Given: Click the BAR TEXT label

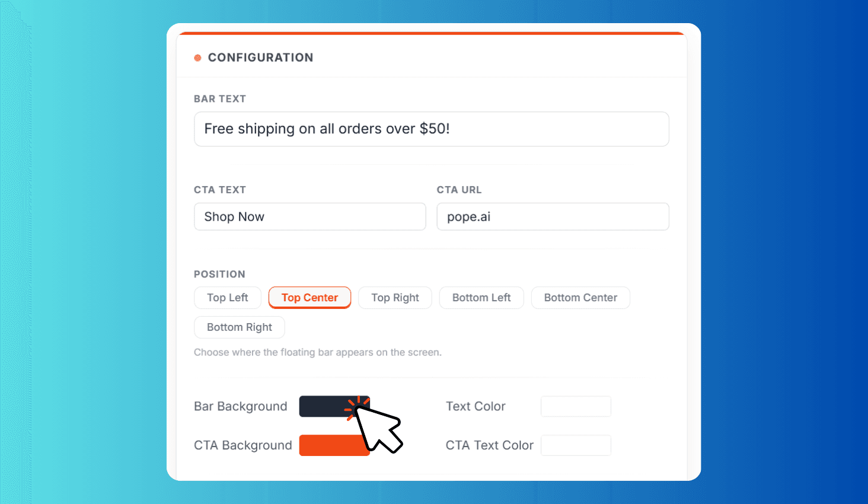Looking at the screenshot, I should tap(220, 98).
